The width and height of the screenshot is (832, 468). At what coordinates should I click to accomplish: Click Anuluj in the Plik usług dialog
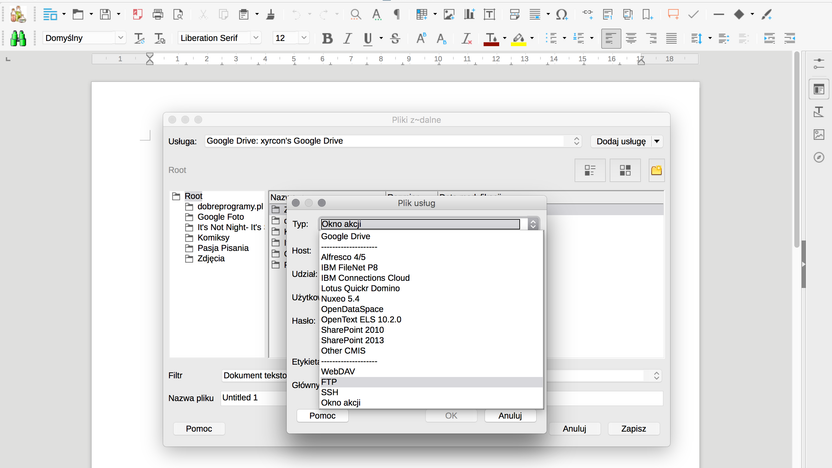click(510, 415)
